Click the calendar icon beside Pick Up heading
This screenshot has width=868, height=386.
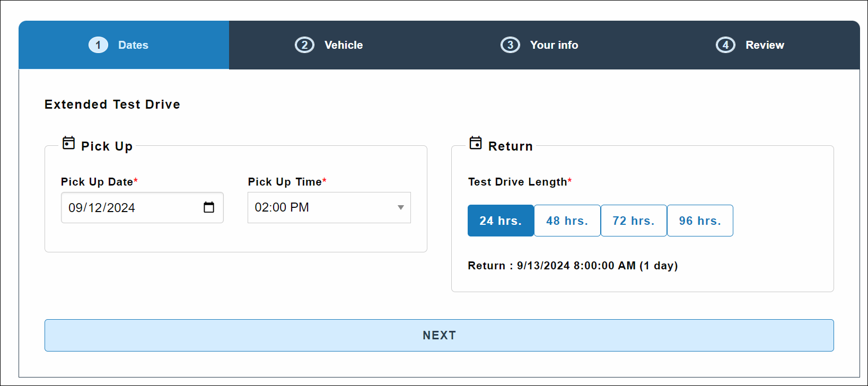pos(68,143)
